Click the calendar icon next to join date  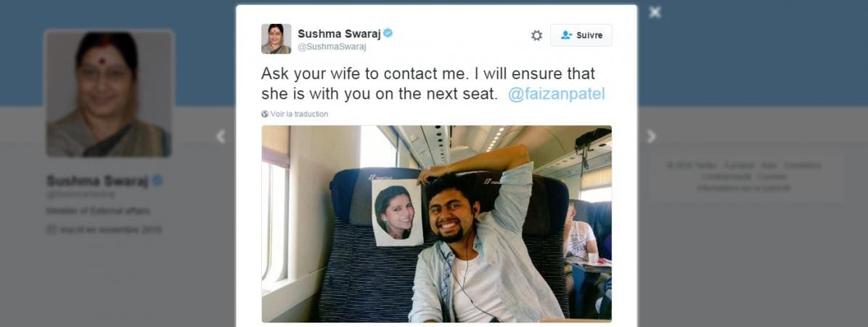52,230
